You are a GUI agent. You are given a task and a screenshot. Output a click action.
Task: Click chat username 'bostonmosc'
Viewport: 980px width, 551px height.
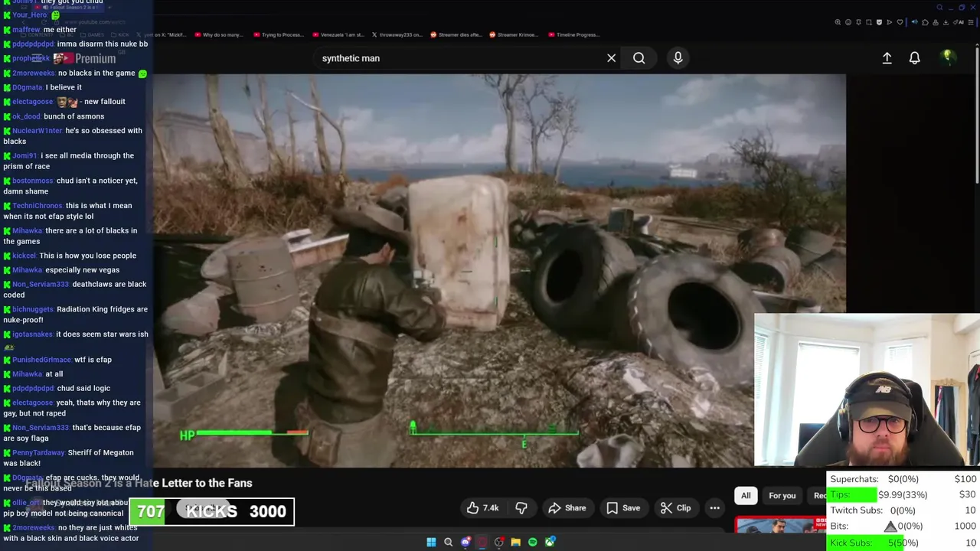[32, 181]
